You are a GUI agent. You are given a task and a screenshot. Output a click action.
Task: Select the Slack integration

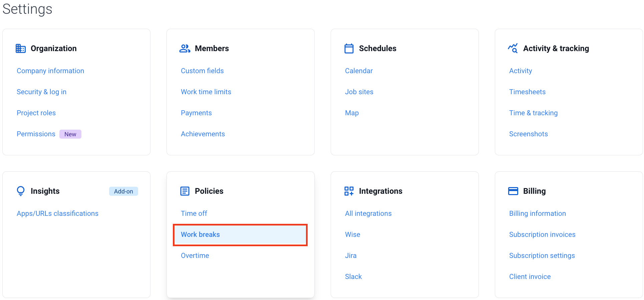coord(353,277)
